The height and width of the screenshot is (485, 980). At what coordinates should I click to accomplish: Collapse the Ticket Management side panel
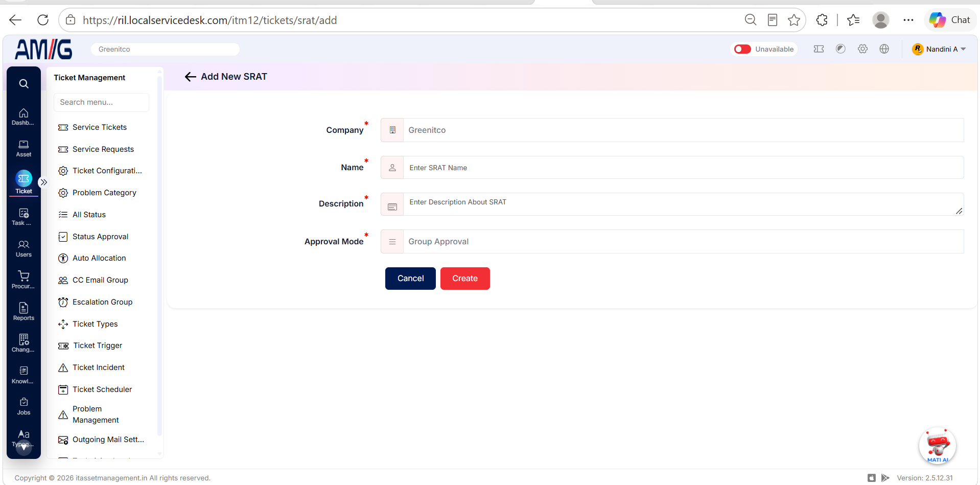coord(44,182)
